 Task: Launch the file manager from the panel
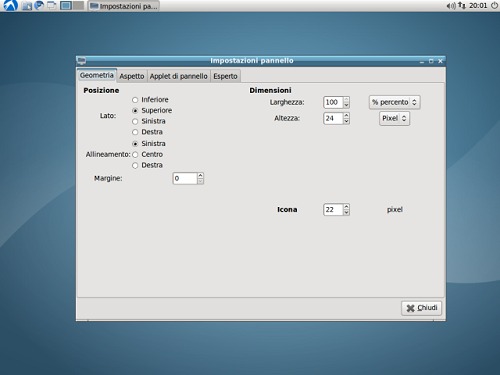27,6
